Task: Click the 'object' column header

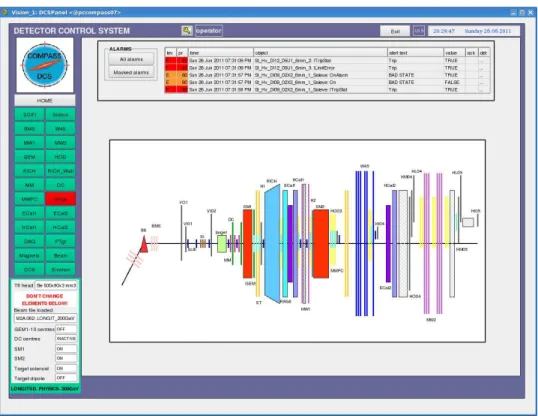Action: pos(320,53)
